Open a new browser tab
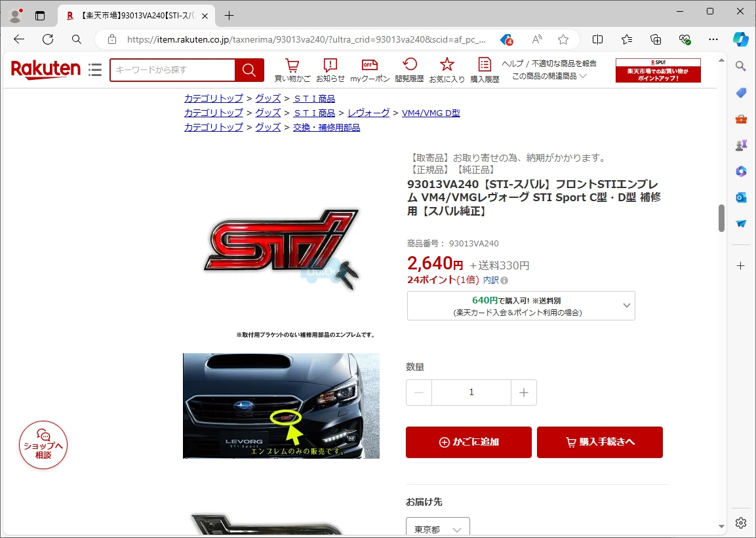Image resolution: width=756 pixels, height=538 pixels. [x=229, y=16]
